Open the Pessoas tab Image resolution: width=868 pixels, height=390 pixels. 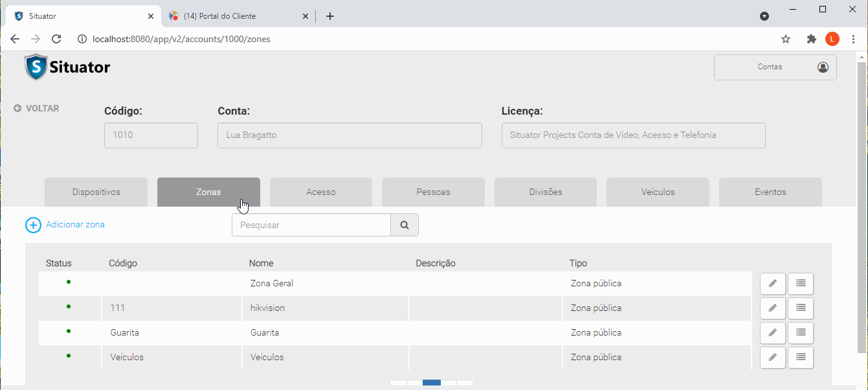[433, 192]
